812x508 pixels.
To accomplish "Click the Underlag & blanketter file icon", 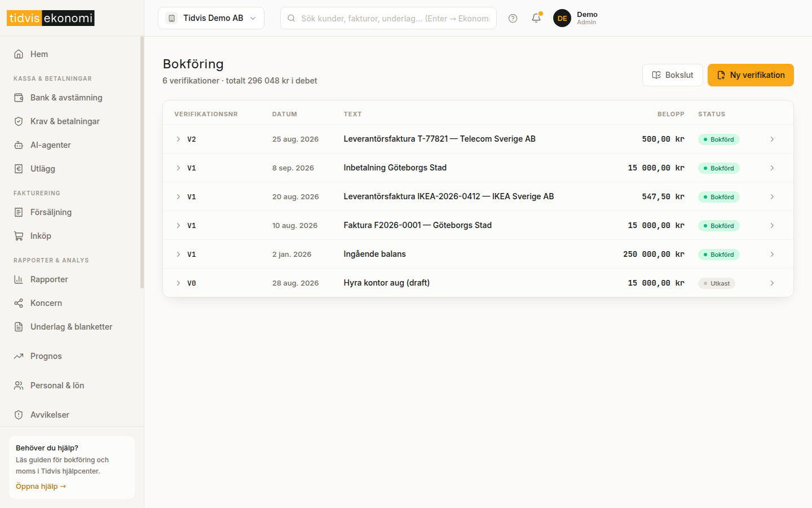I will (x=19, y=327).
